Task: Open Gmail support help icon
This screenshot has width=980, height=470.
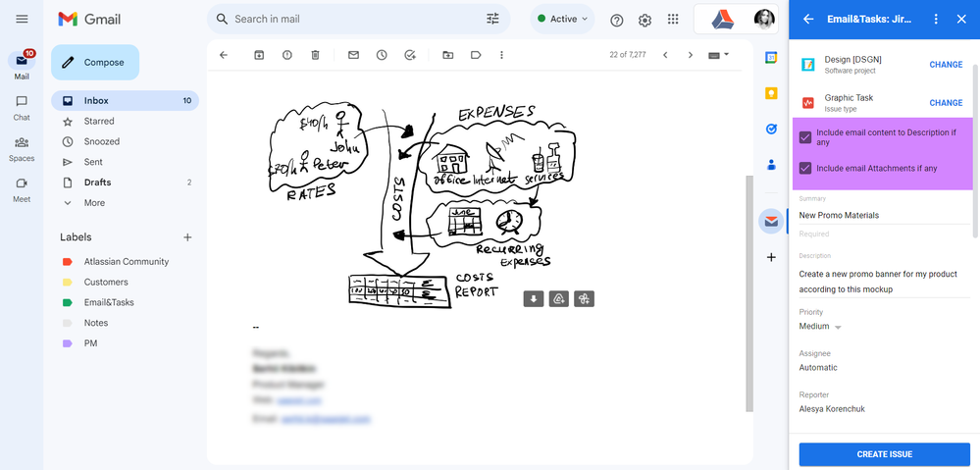Action: click(617, 20)
